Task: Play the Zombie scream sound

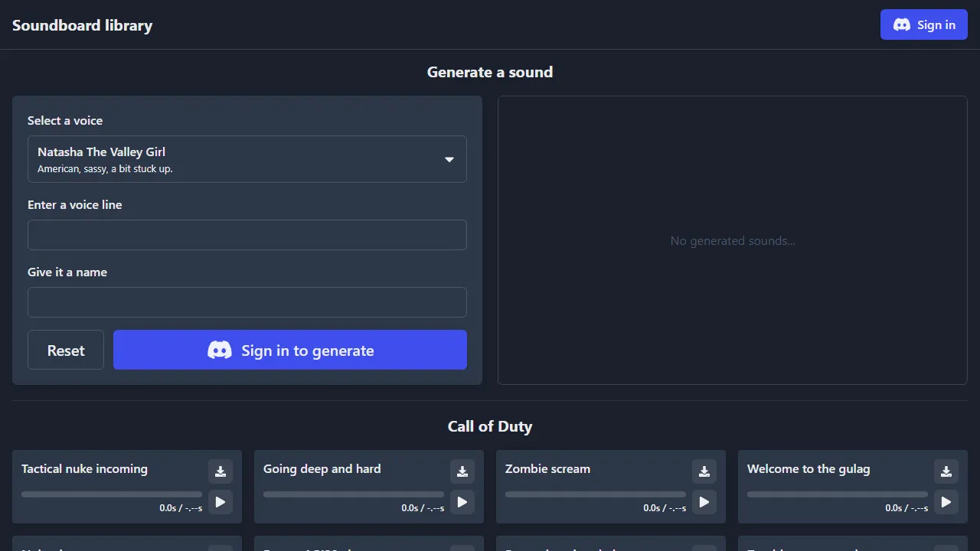Action: (704, 502)
